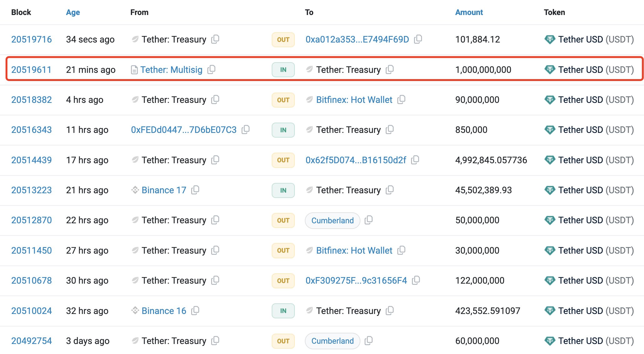This screenshot has height=354, width=644.
Task: Click contract file icon beside Tether: Multisig
Action: (134, 70)
